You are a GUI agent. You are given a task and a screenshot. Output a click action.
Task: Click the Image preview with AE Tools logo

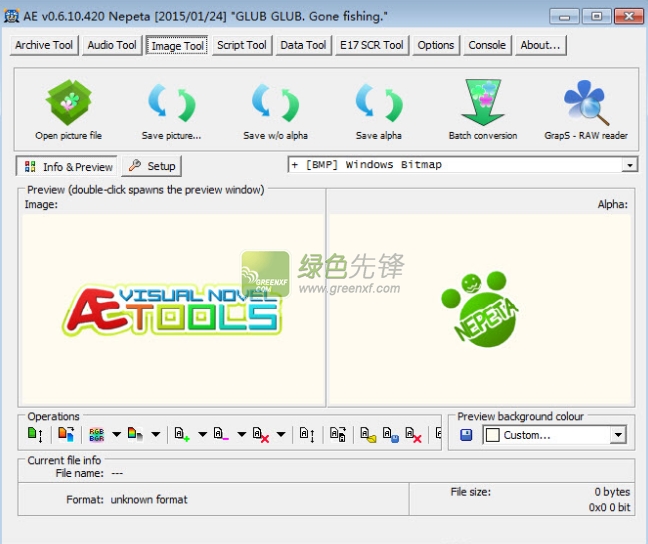[x=173, y=309]
